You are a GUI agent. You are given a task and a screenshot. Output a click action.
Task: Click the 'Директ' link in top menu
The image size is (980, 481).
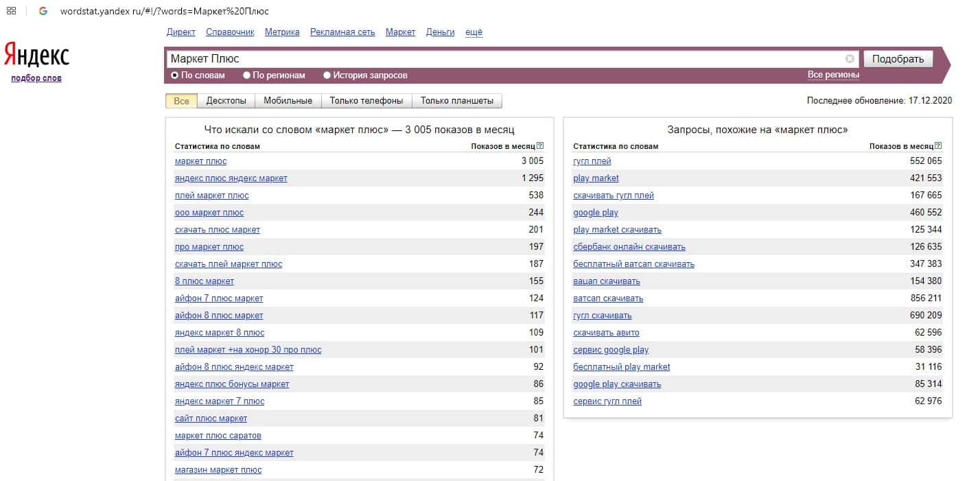click(x=180, y=32)
